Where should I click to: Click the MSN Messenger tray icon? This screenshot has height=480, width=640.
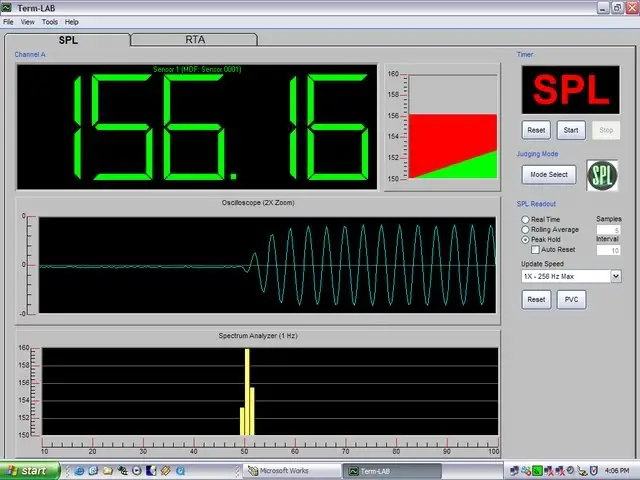(x=526, y=471)
